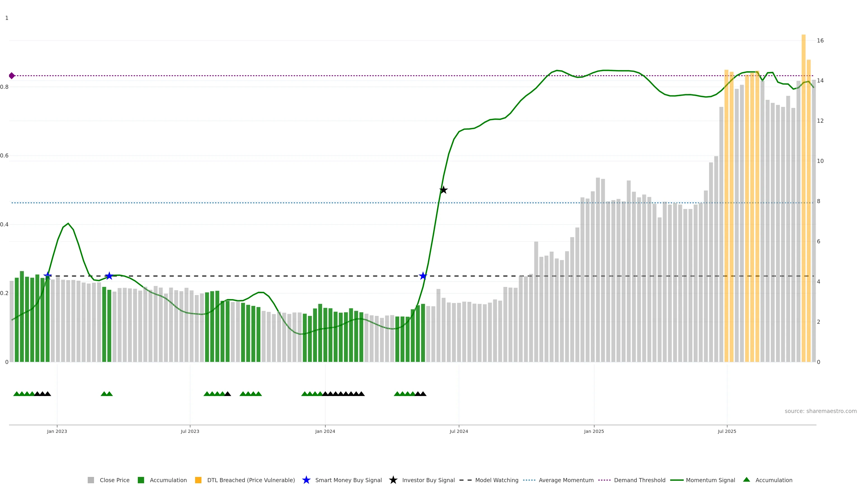Click the Momentum Signal green line legend

point(677,480)
